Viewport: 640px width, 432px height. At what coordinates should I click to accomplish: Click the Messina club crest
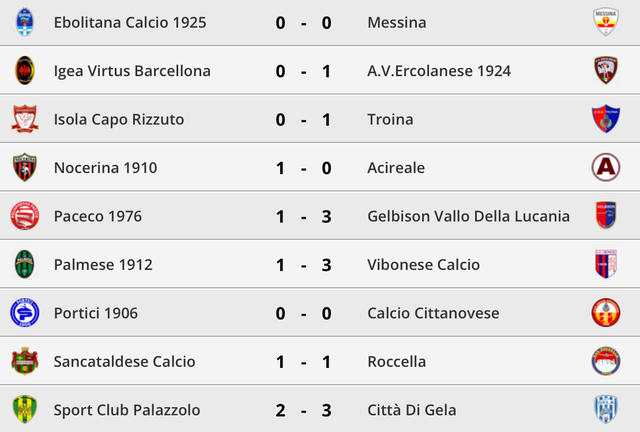(x=606, y=22)
